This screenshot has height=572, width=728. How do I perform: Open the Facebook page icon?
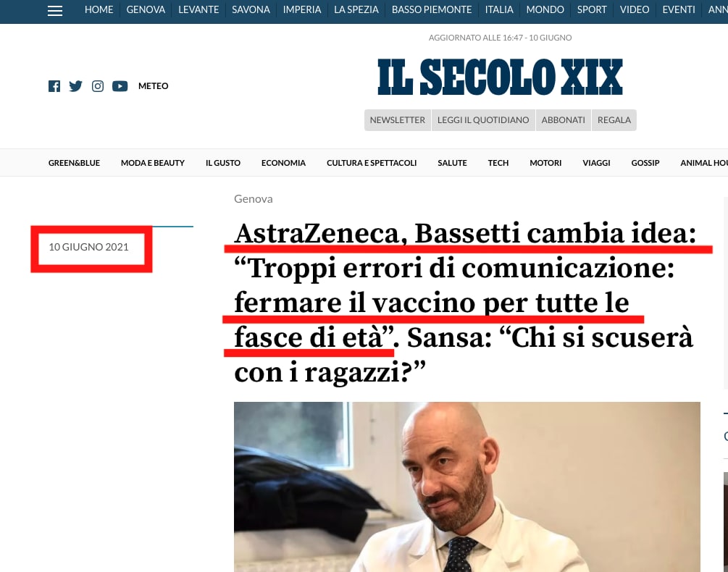click(54, 86)
